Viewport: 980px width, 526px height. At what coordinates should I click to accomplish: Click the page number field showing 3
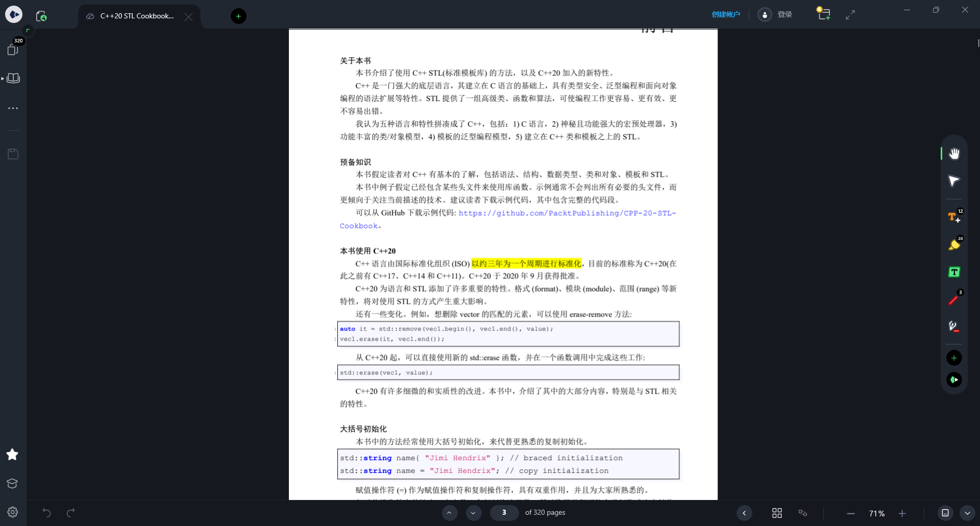tap(504, 513)
